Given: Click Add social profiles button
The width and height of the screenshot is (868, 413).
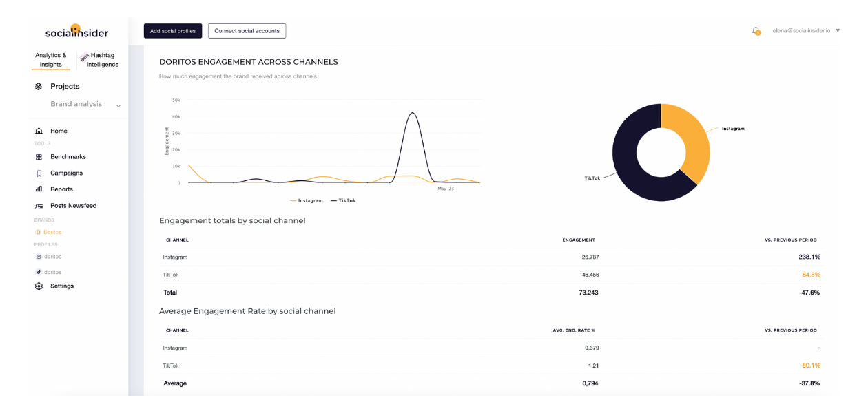Looking at the screenshot, I should (x=173, y=31).
